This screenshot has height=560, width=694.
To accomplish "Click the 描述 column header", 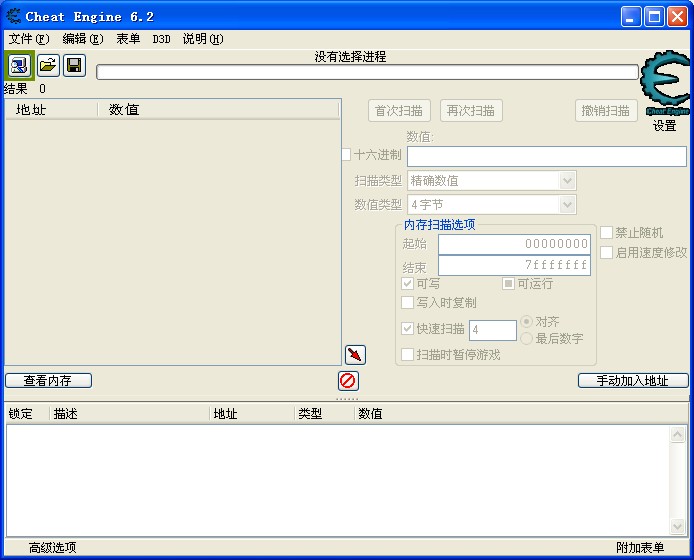I will (128, 414).
